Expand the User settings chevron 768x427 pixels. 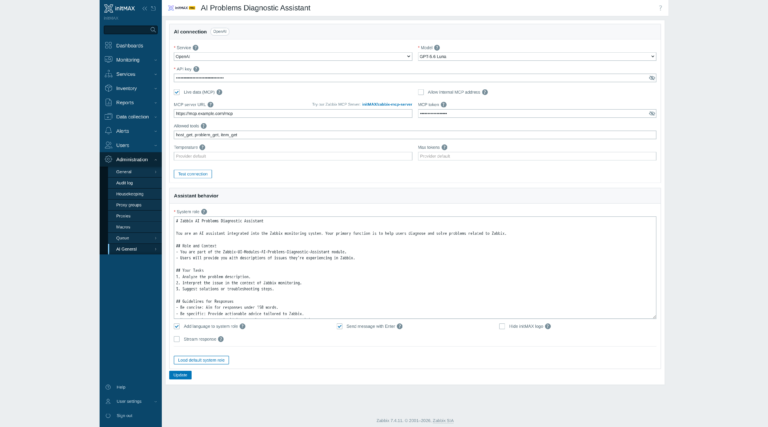pos(156,401)
